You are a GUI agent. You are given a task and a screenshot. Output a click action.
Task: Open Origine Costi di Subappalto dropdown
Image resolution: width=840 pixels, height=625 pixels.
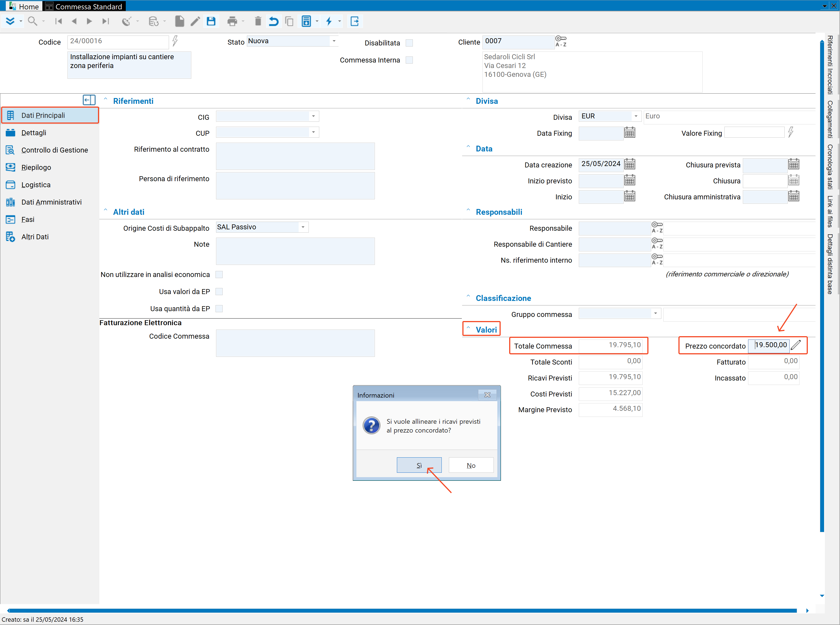click(x=303, y=227)
